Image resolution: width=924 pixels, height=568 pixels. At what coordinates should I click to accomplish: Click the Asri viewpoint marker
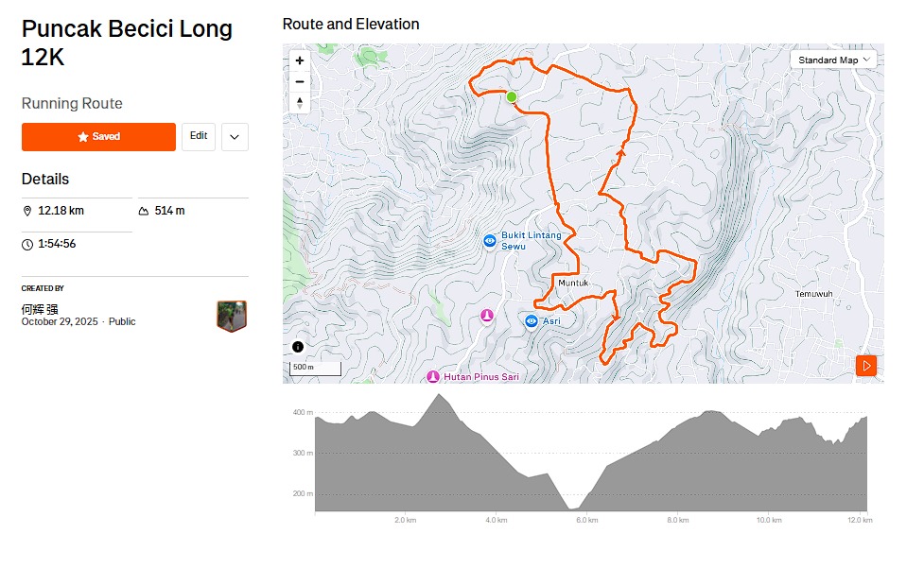(532, 321)
